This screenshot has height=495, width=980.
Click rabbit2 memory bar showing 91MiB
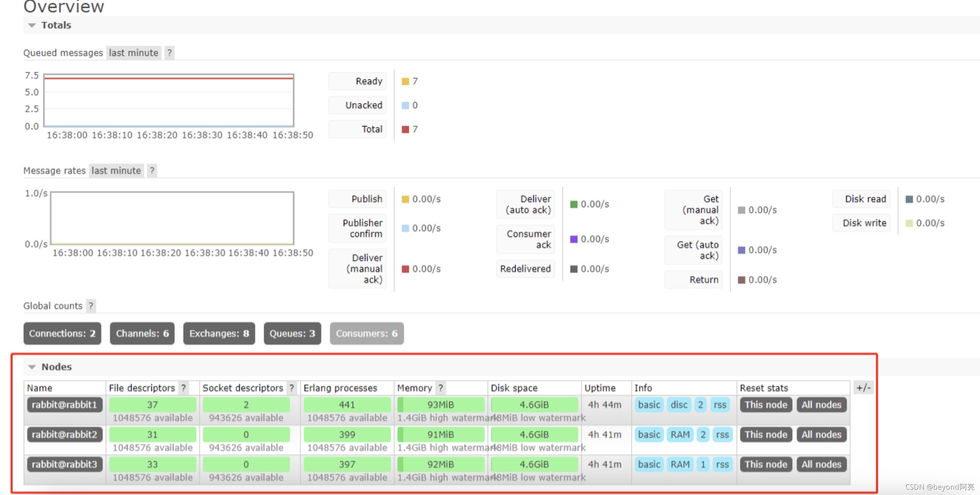pyautogui.click(x=440, y=435)
